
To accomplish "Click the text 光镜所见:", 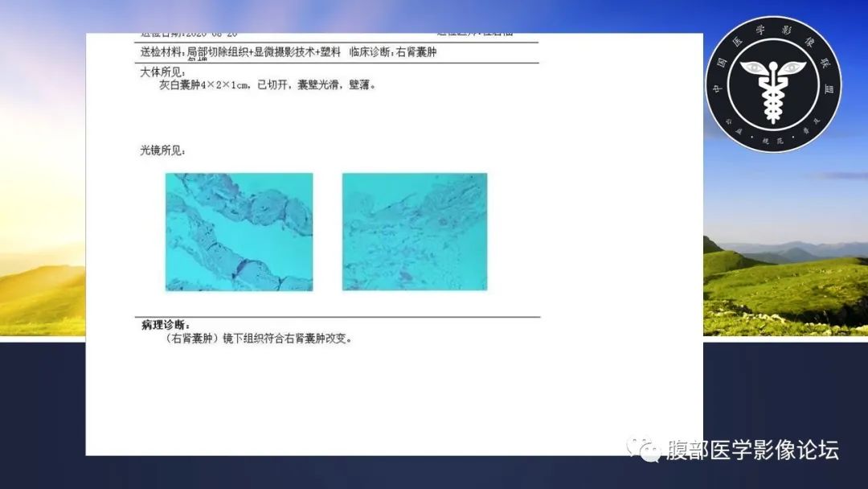I will [x=162, y=150].
